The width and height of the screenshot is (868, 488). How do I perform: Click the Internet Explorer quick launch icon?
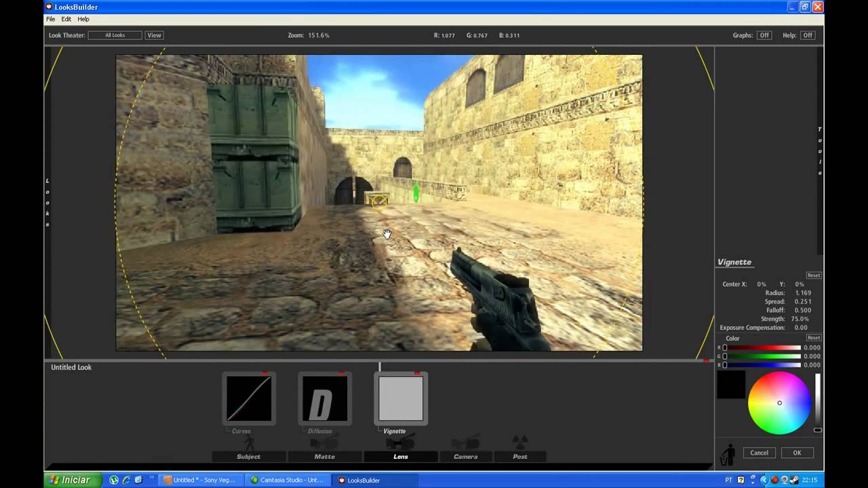click(126, 480)
